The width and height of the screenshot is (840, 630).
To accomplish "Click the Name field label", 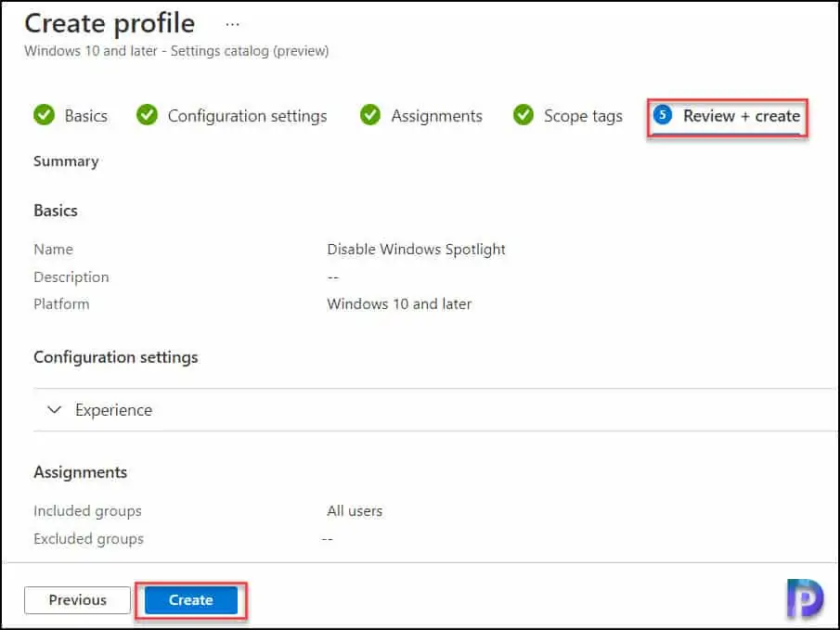I will (53, 250).
